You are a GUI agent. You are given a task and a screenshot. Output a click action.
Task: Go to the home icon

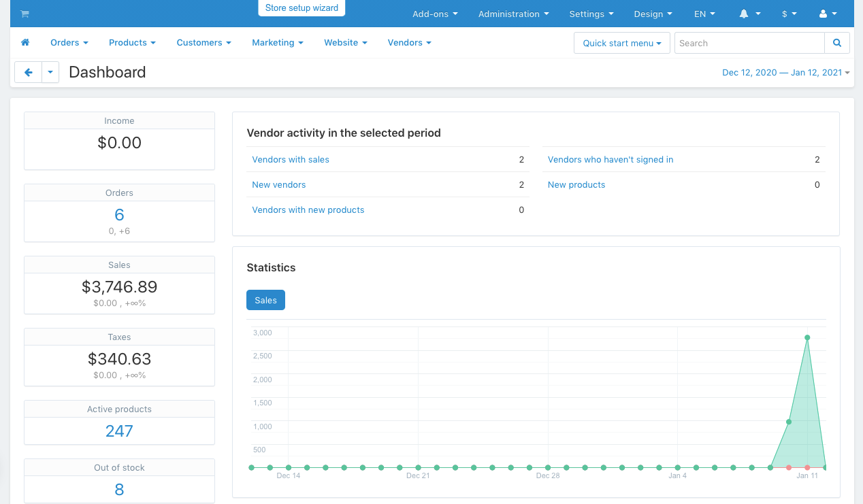pyautogui.click(x=25, y=42)
